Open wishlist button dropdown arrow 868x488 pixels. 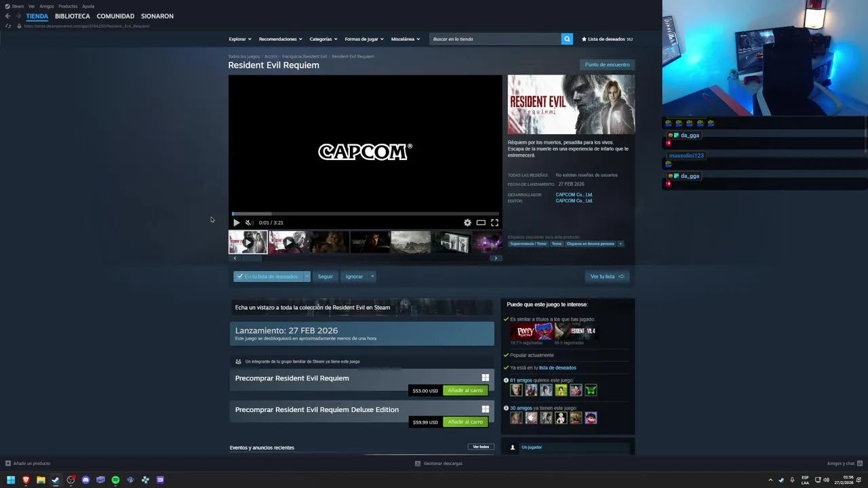click(x=307, y=277)
